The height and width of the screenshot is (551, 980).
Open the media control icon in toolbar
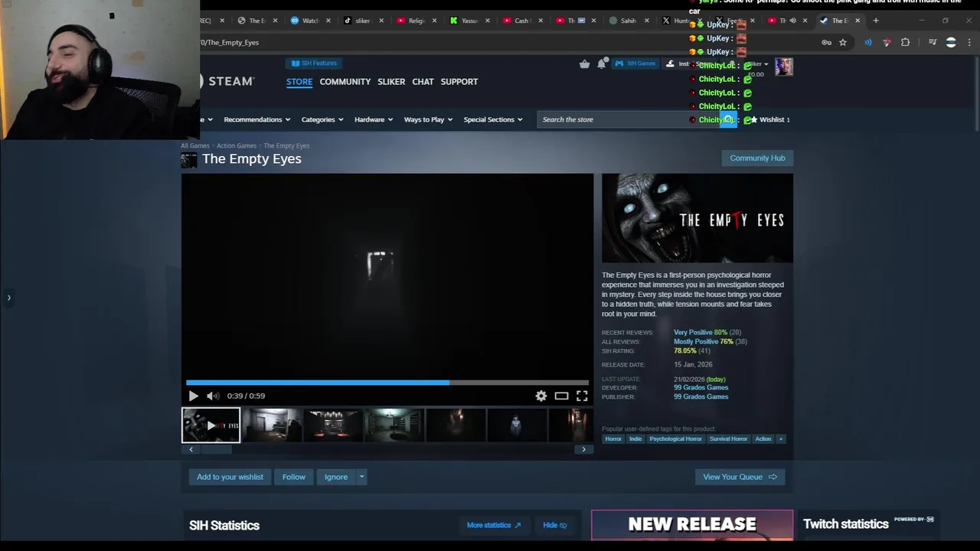point(932,42)
